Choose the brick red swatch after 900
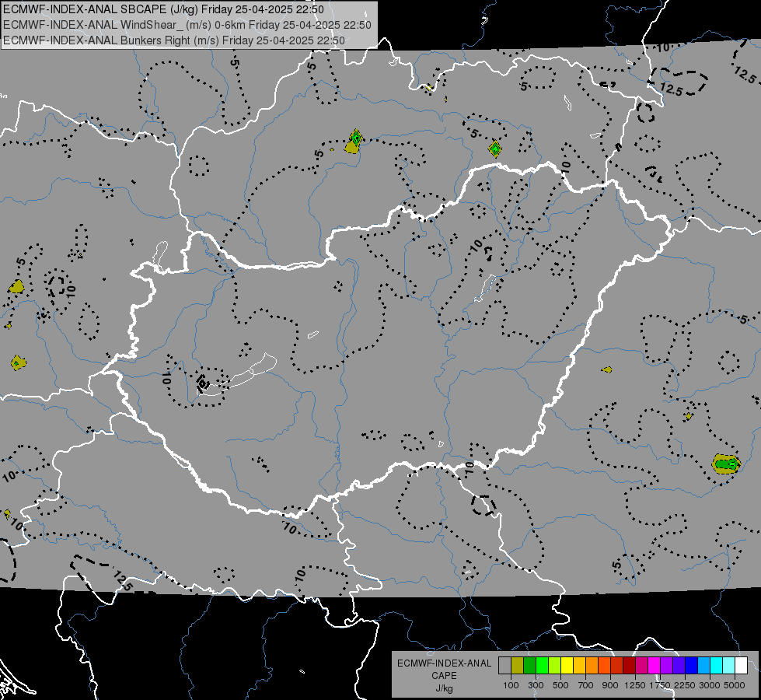 coord(617,666)
